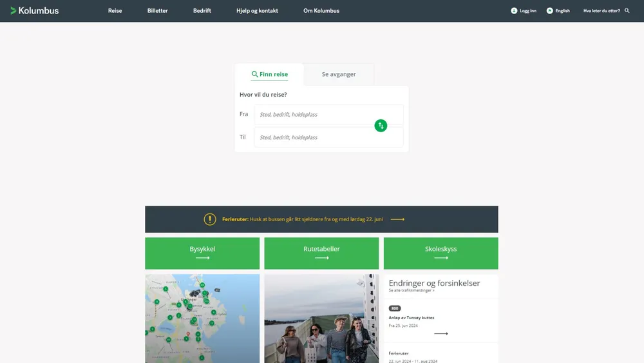The image size is (644, 363).
Task: Open the Hjelp og kontakt menu
Action: point(257,11)
